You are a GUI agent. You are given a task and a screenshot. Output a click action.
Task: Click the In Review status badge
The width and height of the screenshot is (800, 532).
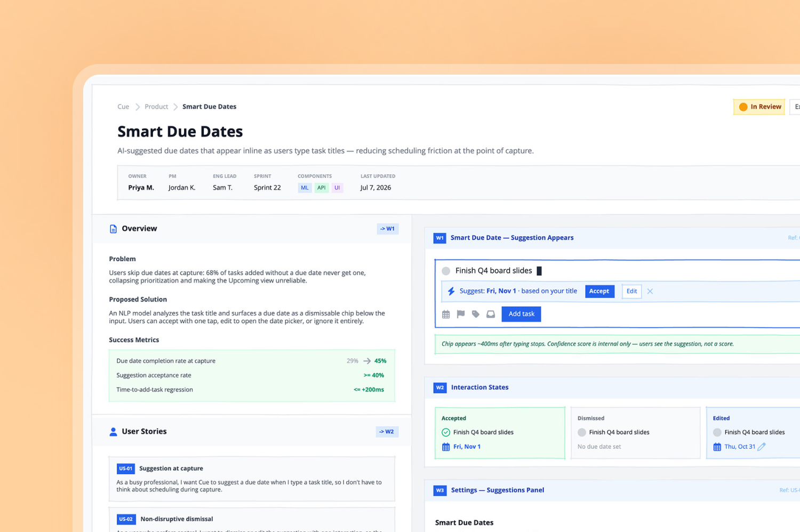point(759,107)
